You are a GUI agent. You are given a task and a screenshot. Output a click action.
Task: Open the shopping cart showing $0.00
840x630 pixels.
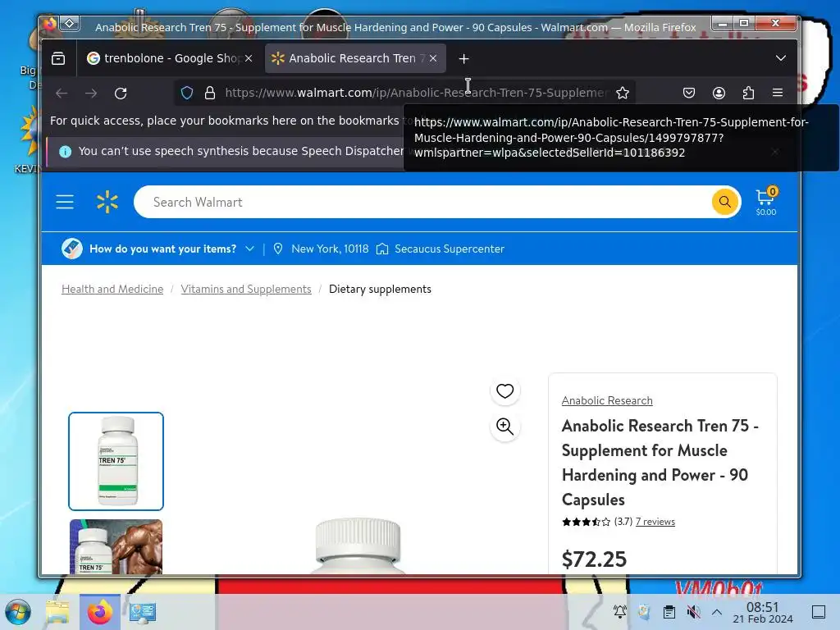(x=766, y=202)
